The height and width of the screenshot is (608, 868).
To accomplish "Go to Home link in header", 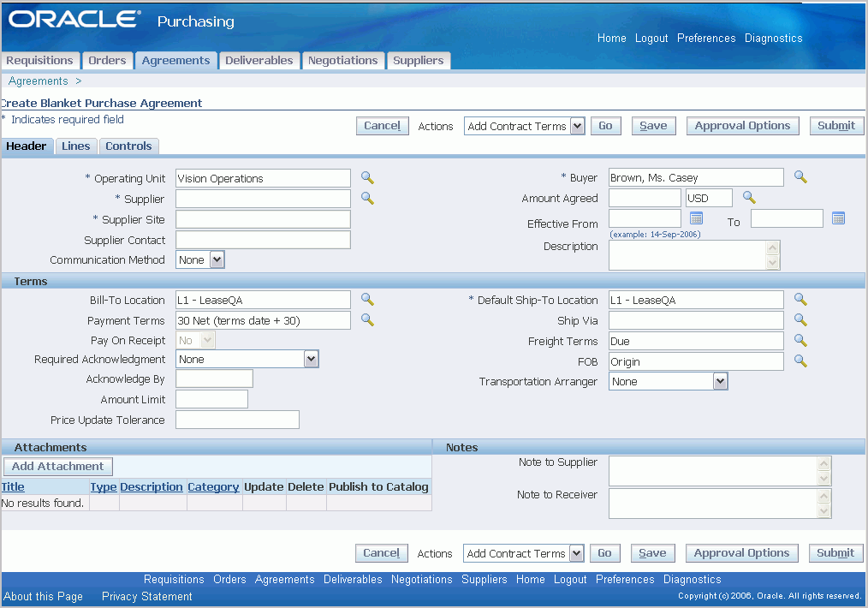I will click(x=612, y=39).
